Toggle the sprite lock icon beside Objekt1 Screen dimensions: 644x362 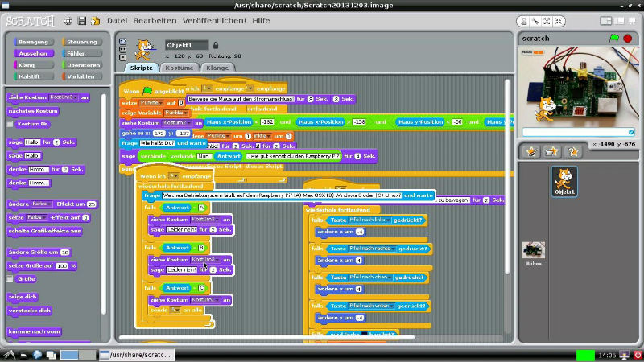click(x=216, y=45)
